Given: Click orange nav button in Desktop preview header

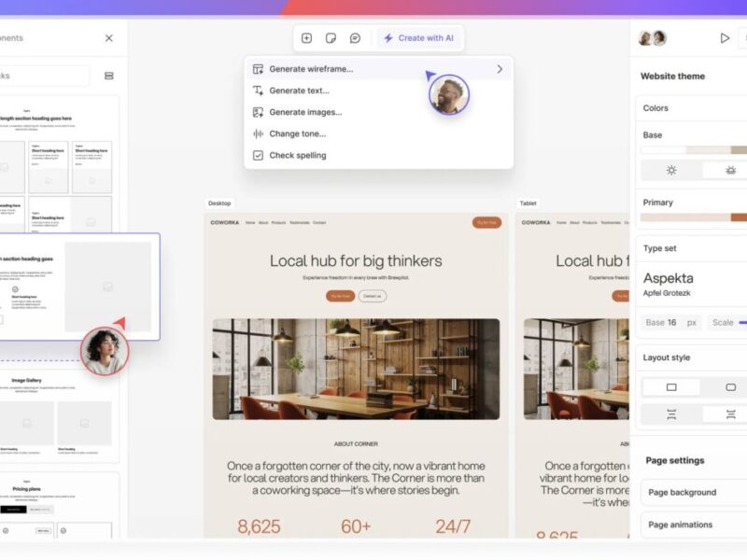Looking at the screenshot, I should [x=486, y=222].
